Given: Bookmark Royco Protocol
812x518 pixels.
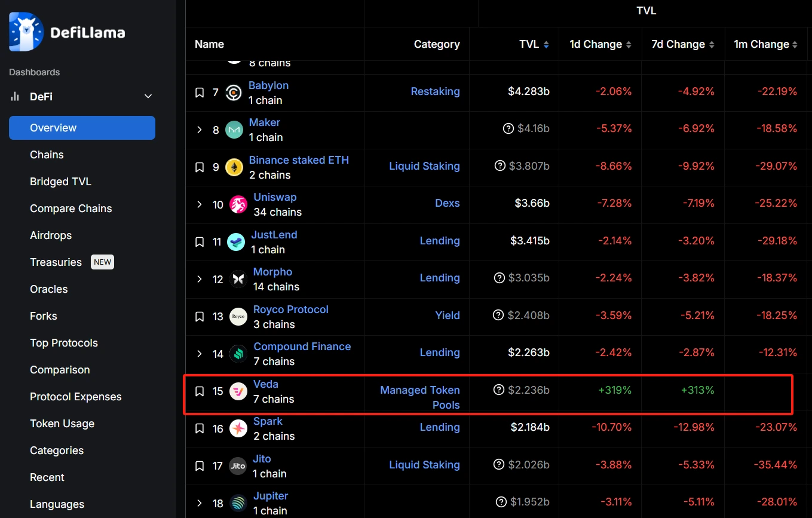Looking at the screenshot, I should [x=200, y=317].
